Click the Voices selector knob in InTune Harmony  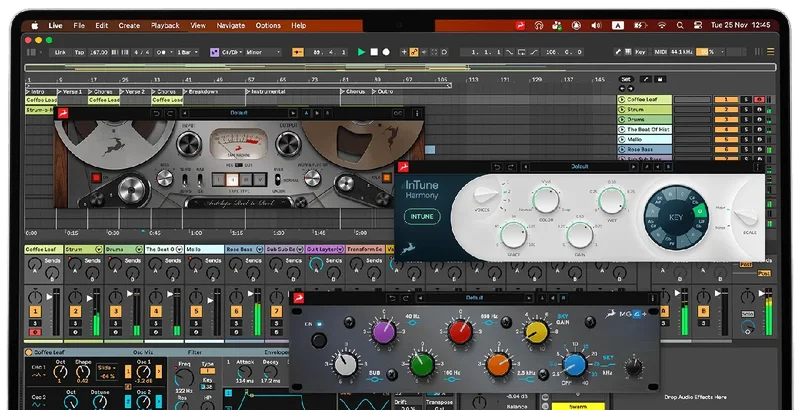485,195
